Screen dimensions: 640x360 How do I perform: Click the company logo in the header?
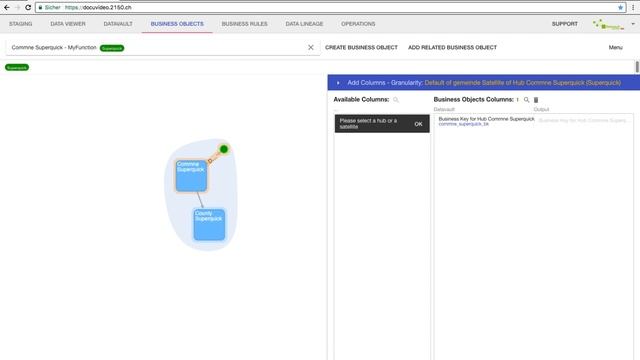tap(608, 24)
